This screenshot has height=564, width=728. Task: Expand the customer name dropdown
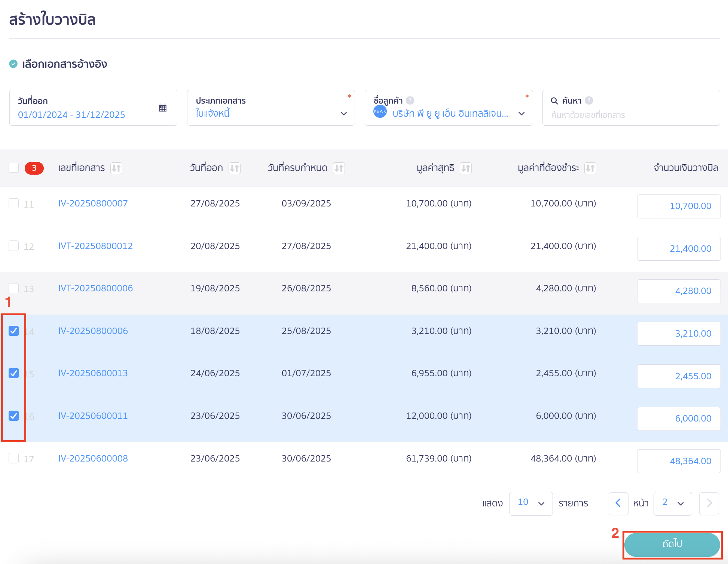tap(521, 114)
